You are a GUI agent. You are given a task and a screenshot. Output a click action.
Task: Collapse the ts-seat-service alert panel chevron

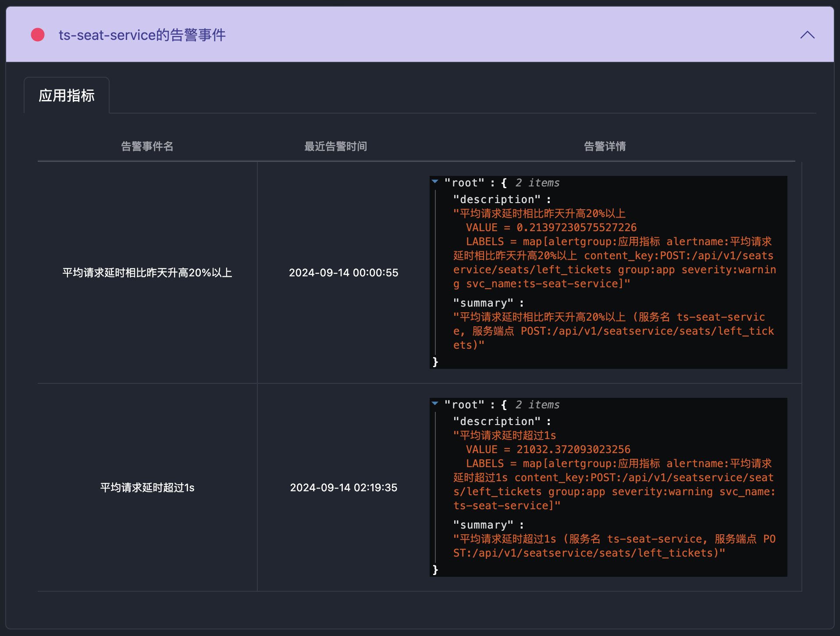tap(807, 35)
